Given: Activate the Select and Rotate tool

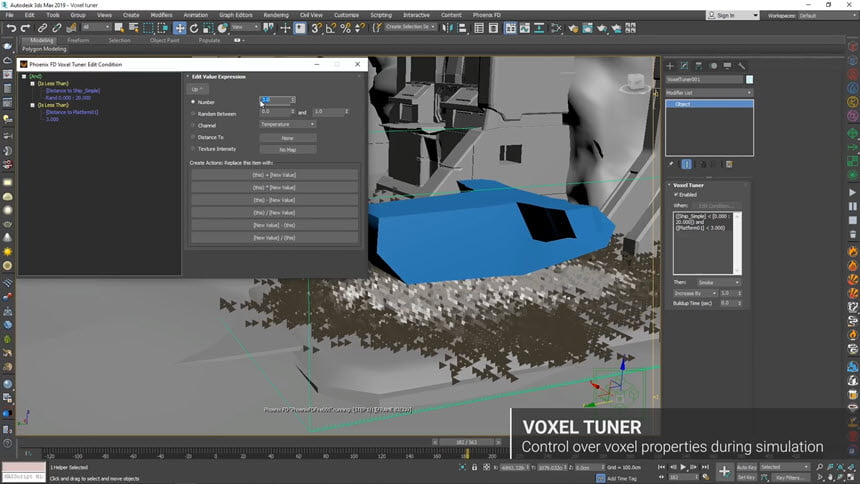Looking at the screenshot, I should coord(194,28).
